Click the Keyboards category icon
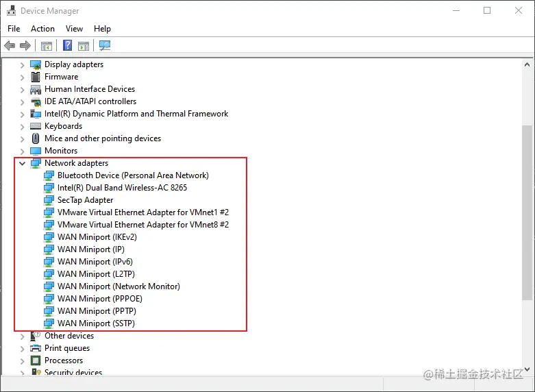This screenshot has width=535, height=392. coord(36,126)
